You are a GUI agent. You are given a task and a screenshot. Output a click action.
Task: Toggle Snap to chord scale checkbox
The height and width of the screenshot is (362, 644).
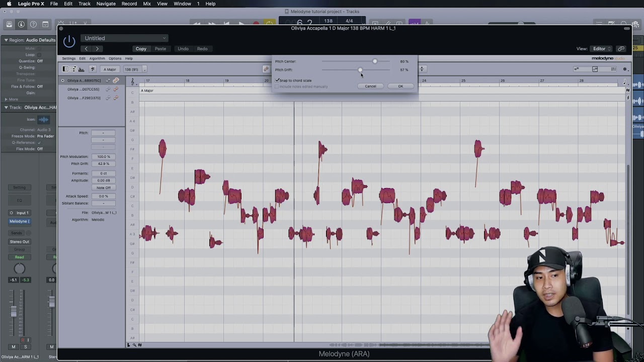click(277, 80)
